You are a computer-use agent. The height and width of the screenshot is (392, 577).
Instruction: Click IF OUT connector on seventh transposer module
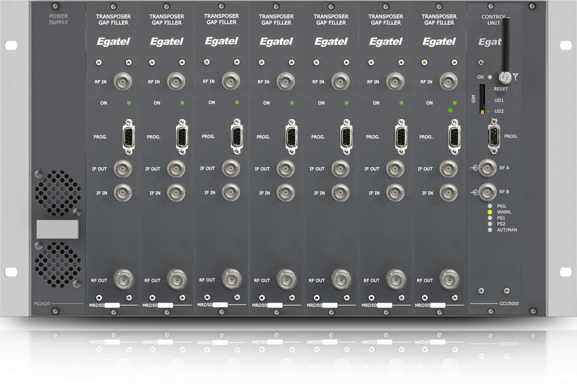tap(449, 168)
